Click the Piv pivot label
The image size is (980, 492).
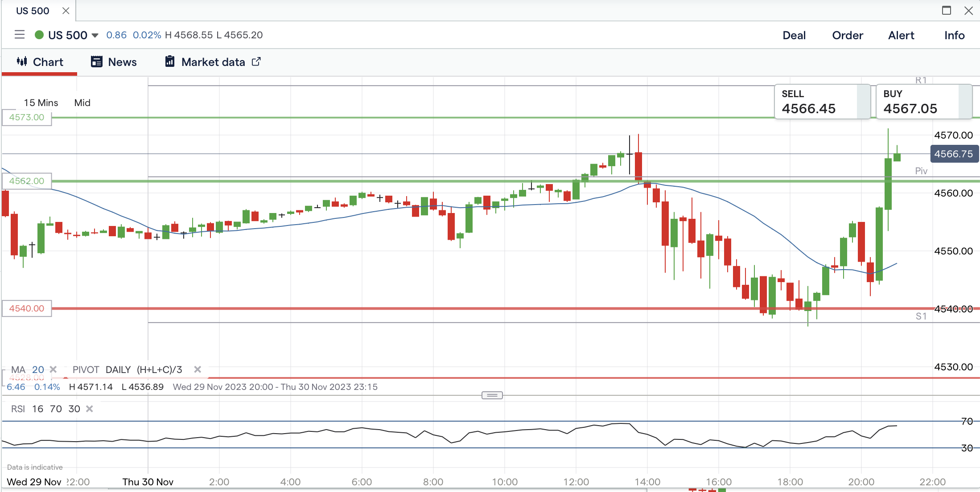(x=921, y=171)
